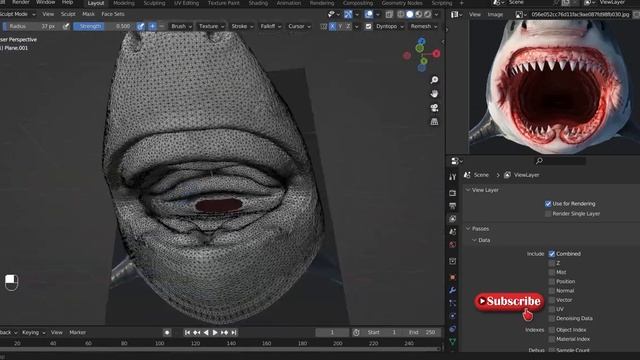Screen dimensions: 640x360
Task: Adjust the brush Strength slider
Action: click(104, 26)
